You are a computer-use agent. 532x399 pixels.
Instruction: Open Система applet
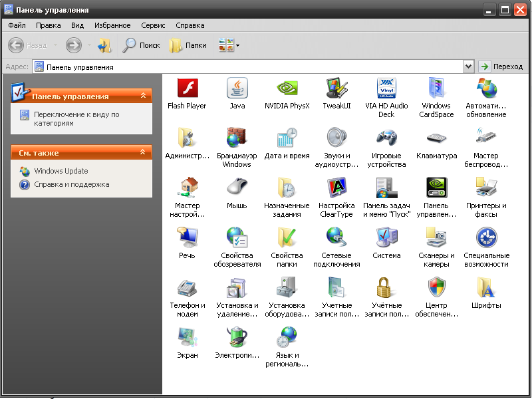pyautogui.click(x=386, y=243)
